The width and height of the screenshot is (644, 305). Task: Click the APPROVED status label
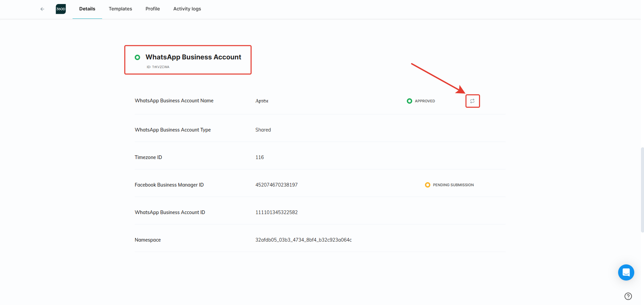tap(425, 101)
